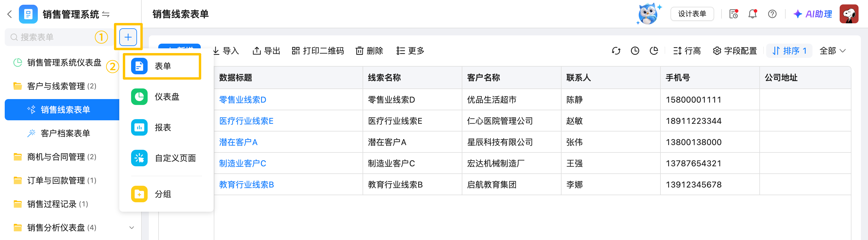Click the plus icon to add new item
868x240 pixels.
[x=128, y=37]
